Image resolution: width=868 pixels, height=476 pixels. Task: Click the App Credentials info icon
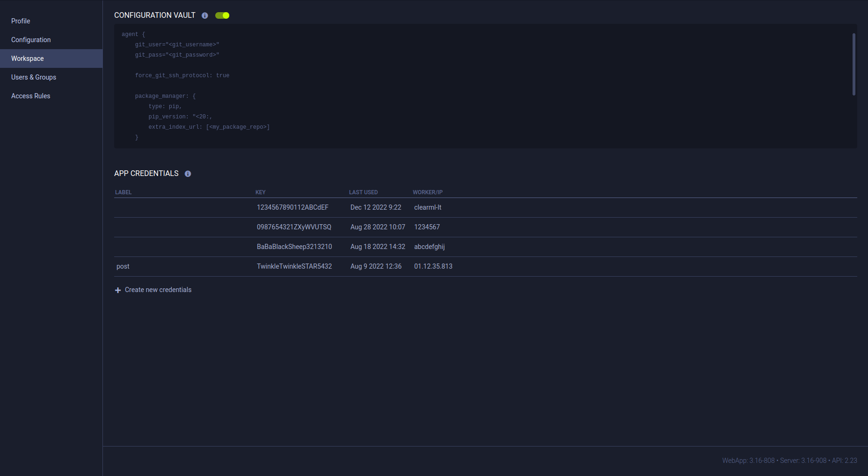(x=188, y=174)
